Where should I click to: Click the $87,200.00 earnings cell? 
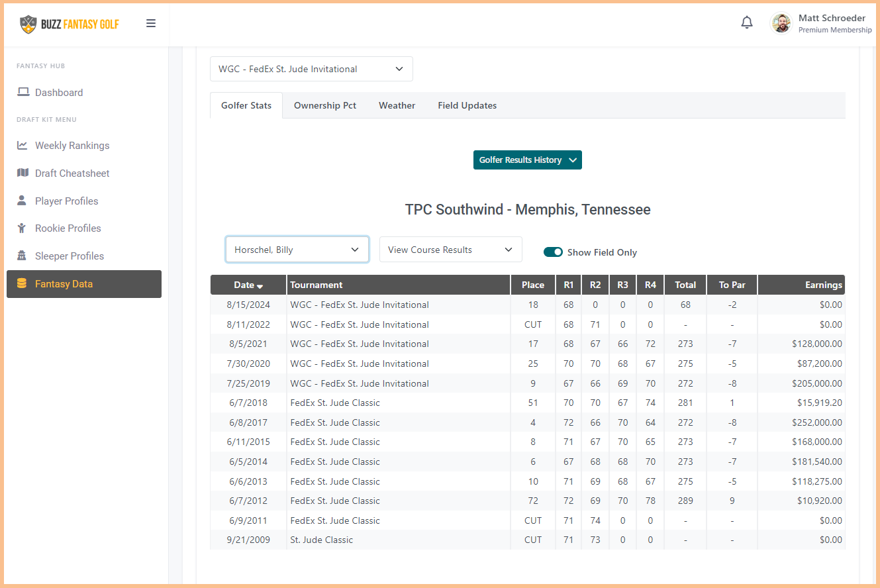tap(802, 364)
